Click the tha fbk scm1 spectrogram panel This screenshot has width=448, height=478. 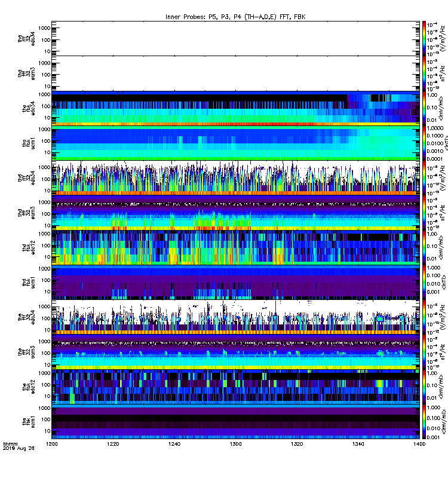[x=235, y=143]
